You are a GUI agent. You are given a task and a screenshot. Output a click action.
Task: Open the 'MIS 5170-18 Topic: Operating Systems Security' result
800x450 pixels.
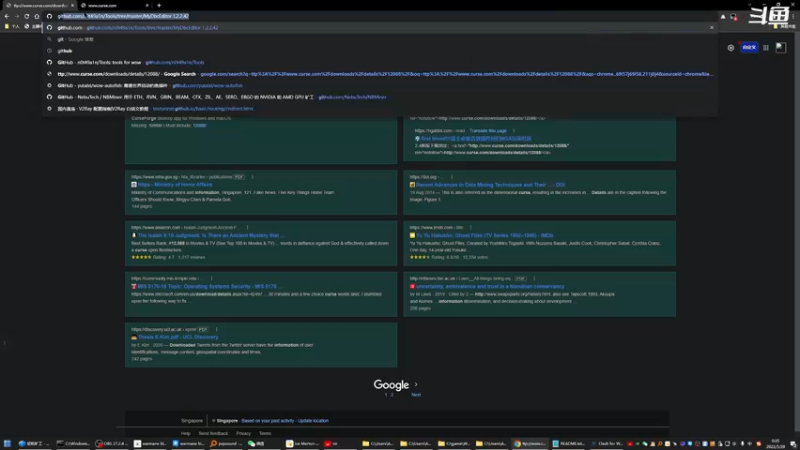pos(209,287)
